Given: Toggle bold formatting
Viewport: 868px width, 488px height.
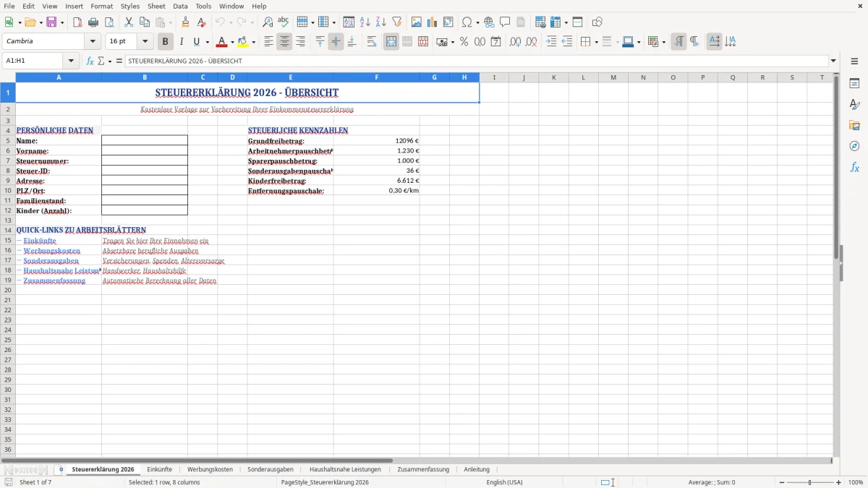Looking at the screenshot, I should (x=165, y=41).
